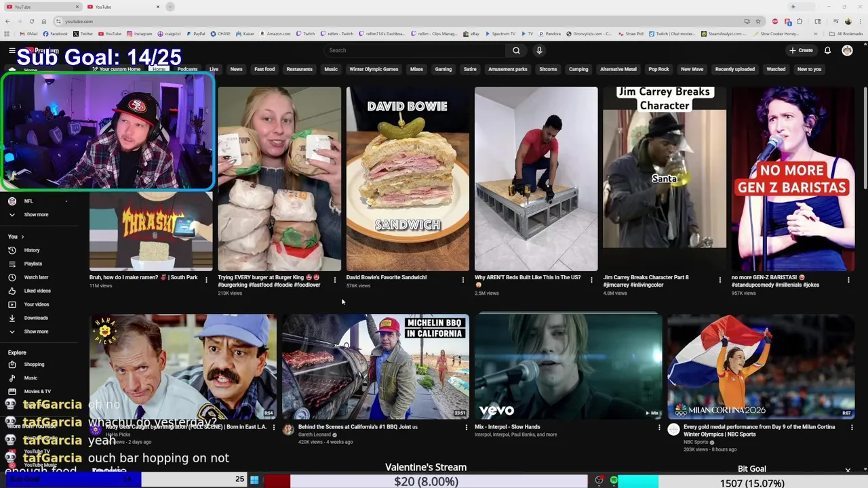868x488 pixels.
Task: Select the Gaming filter chip
Action: (443, 69)
